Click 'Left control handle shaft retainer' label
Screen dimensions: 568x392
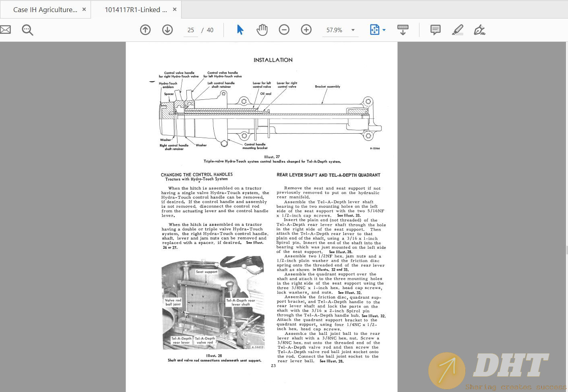(x=221, y=85)
